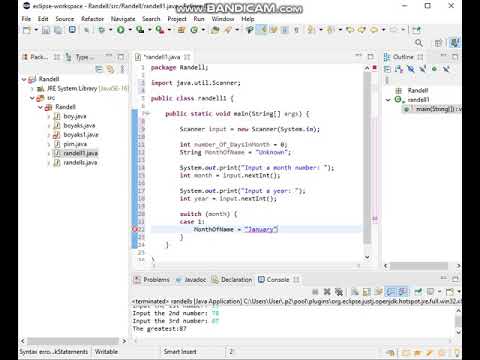Toggle Hide Fields in Outline view
The image size is (480, 360).
411,69
